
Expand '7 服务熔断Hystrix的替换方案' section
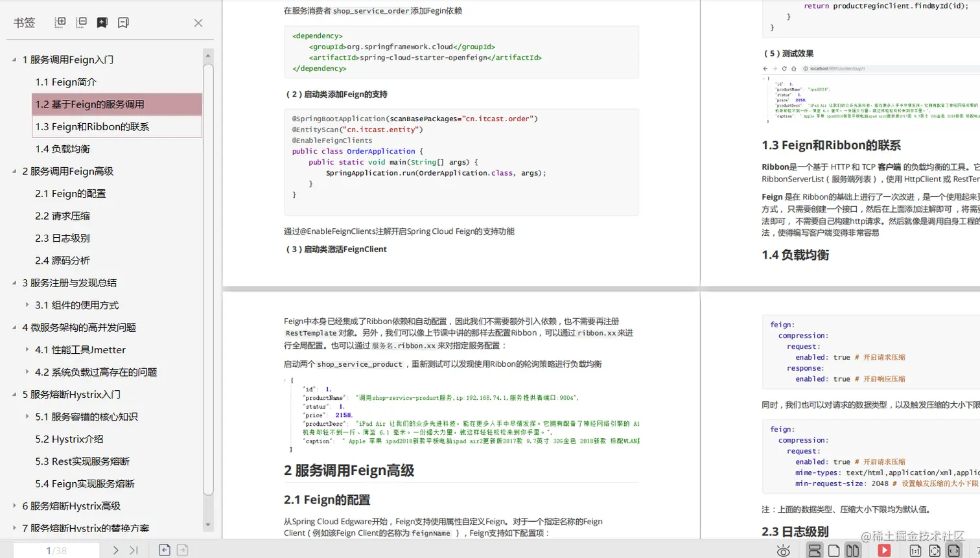click(x=14, y=528)
